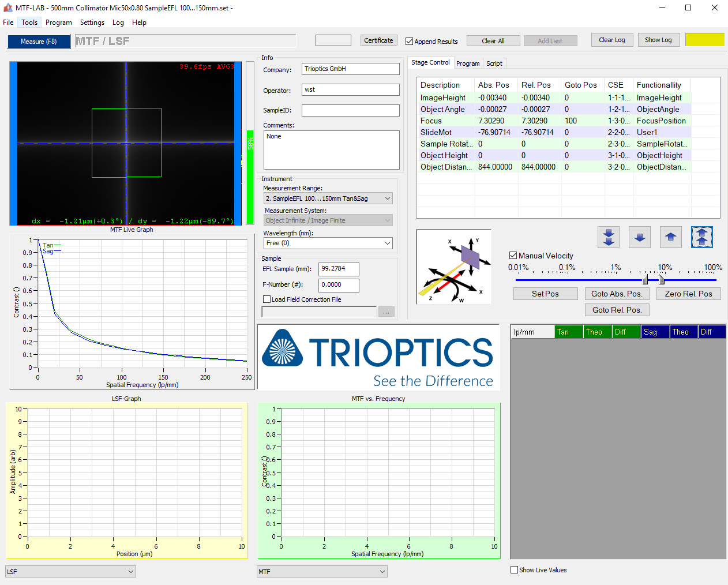
Task: Enable Show Live Values checkbox
Action: click(514, 570)
